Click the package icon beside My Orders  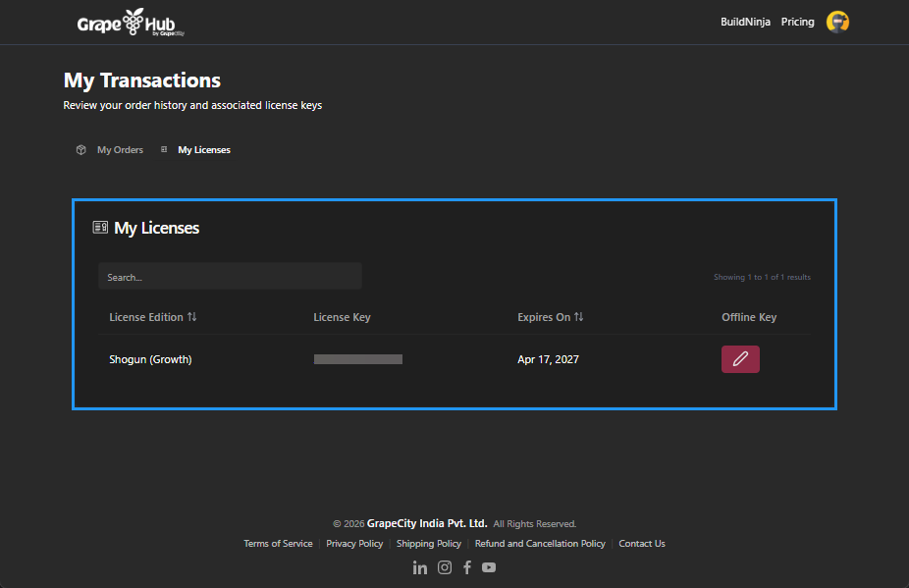pos(80,149)
